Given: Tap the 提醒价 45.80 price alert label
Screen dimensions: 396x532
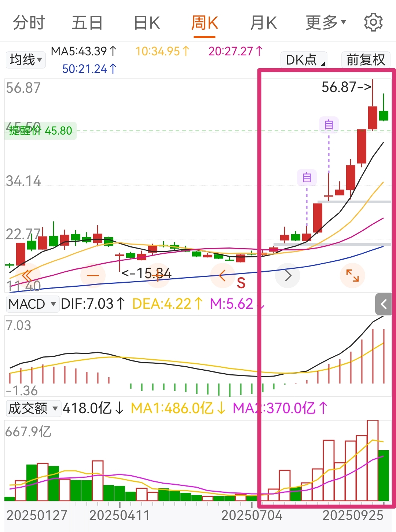Looking at the screenshot, I should 41,131.
